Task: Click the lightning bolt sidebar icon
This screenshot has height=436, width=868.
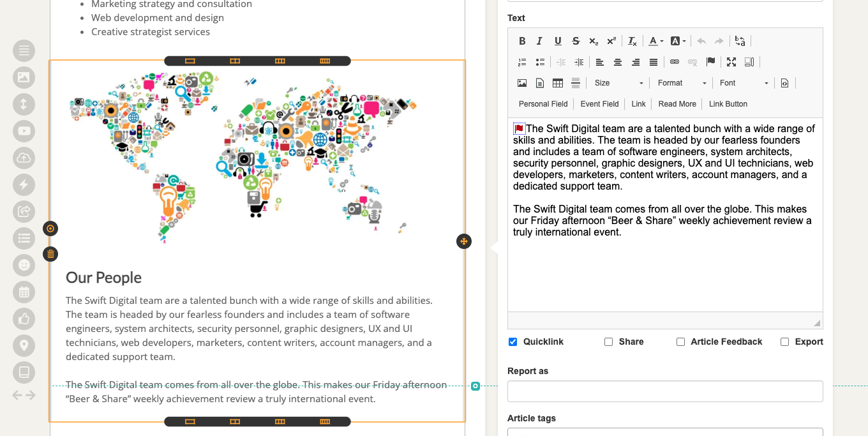Action: coord(24,184)
